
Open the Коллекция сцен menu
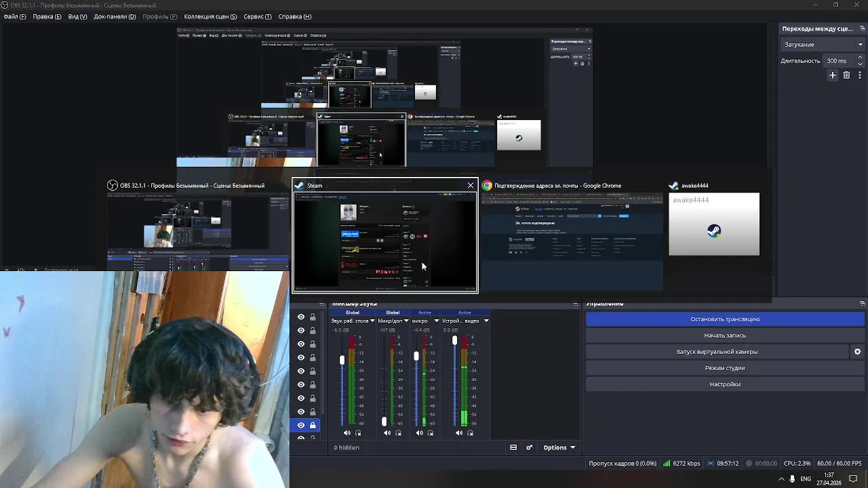click(210, 16)
